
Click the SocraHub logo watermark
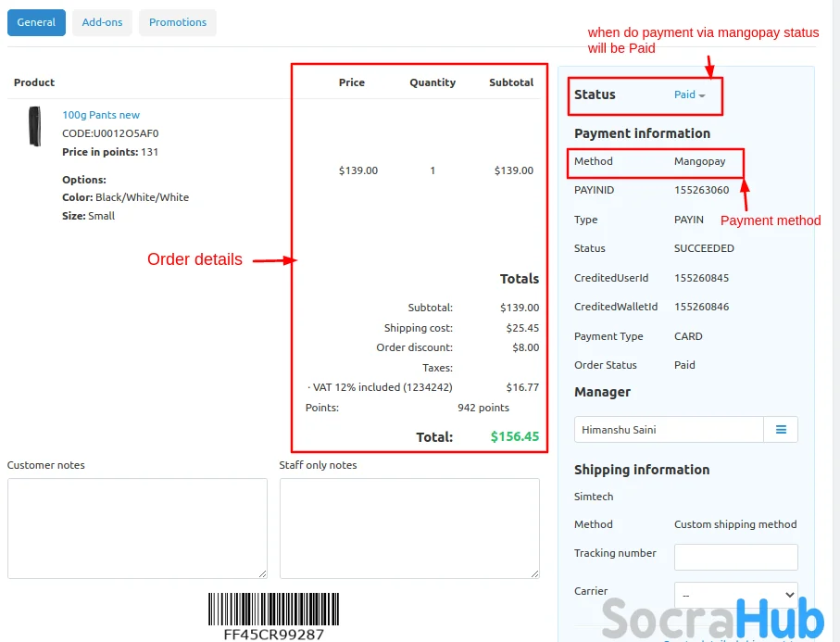[x=712, y=618]
